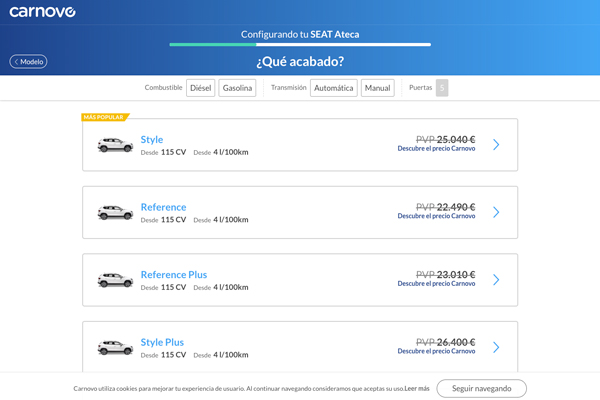Expand Style row with chevron arrow
This screenshot has width=600, height=400.
[x=496, y=145]
